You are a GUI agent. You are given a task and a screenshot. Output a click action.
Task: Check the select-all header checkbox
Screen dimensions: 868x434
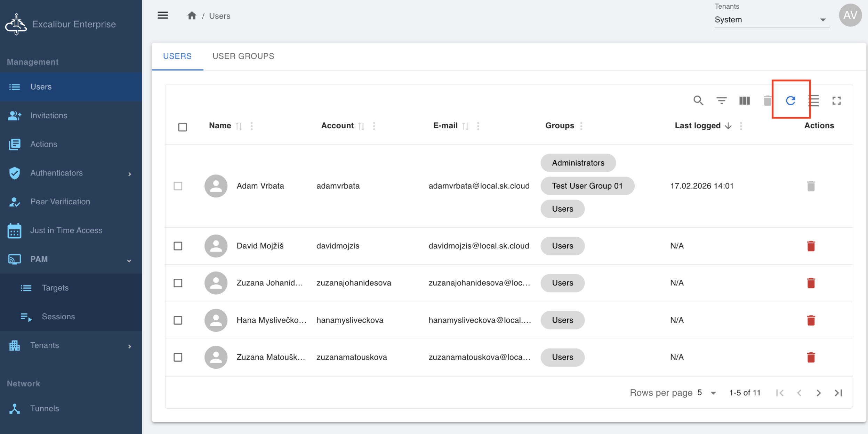(183, 127)
